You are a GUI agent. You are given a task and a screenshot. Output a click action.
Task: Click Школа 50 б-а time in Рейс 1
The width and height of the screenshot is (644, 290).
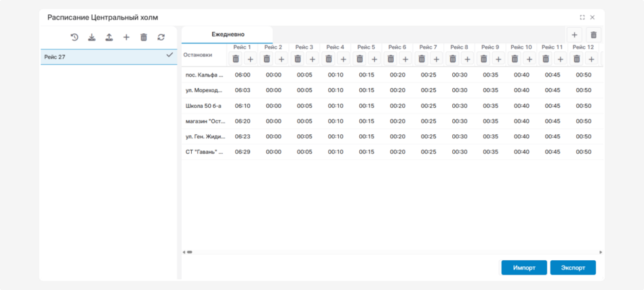[242, 106]
